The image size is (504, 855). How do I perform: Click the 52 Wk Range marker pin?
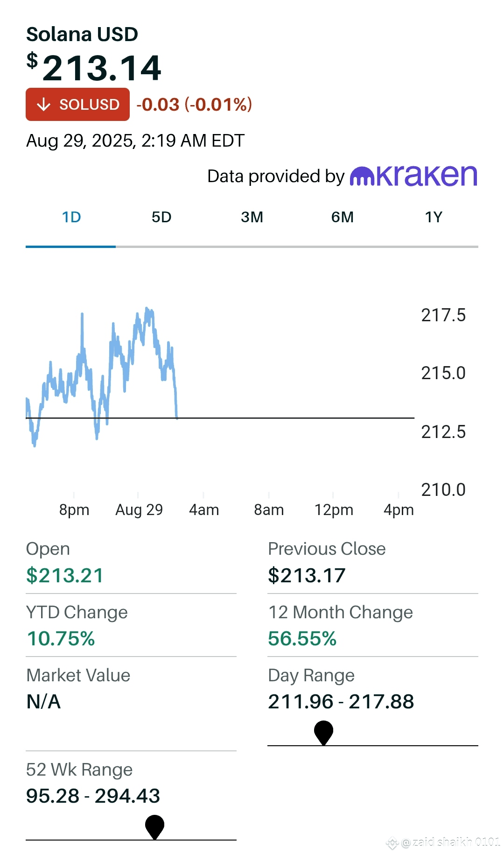[154, 826]
